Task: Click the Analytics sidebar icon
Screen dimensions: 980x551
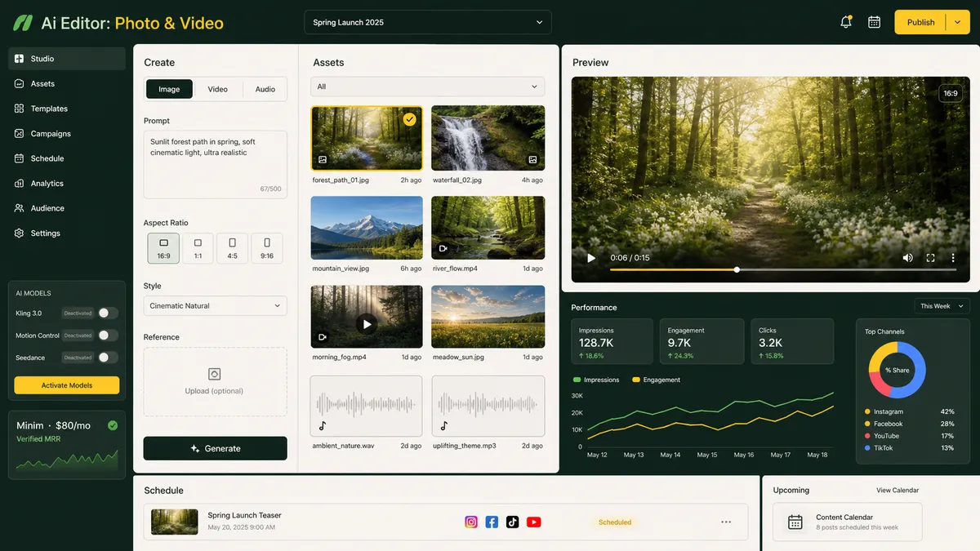Action: pos(20,184)
